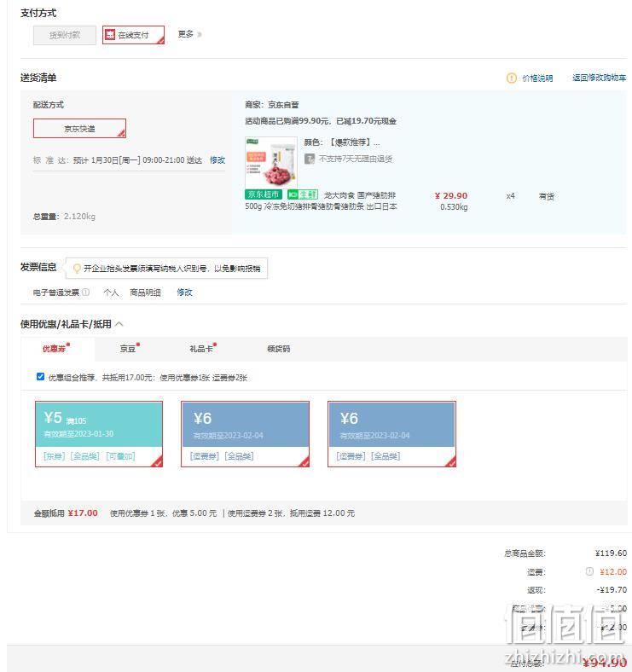The image size is (632, 672).
Task: Click the 返现 -¥19.70 value
Action: pos(612,590)
